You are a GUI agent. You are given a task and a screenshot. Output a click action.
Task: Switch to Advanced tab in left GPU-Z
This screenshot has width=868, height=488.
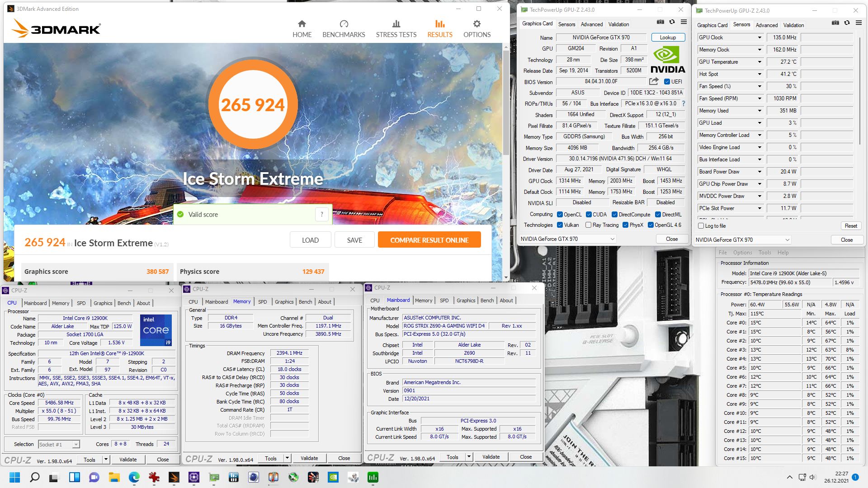(592, 24)
